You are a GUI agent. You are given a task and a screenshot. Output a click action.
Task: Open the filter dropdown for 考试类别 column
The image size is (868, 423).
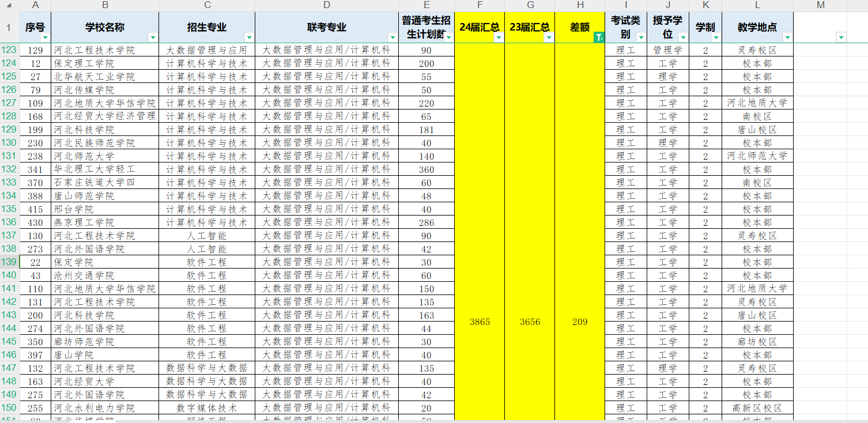click(x=641, y=37)
